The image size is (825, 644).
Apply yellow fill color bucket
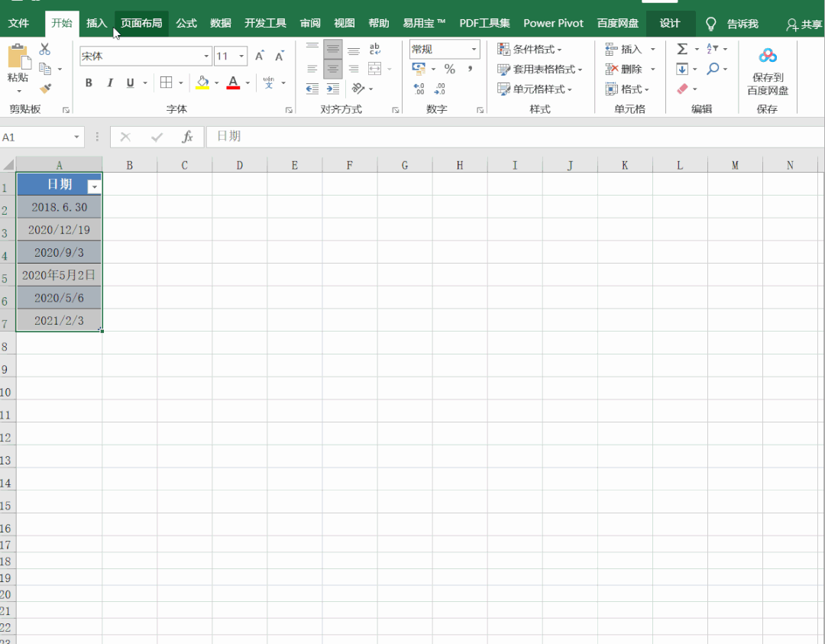pos(202,83)
